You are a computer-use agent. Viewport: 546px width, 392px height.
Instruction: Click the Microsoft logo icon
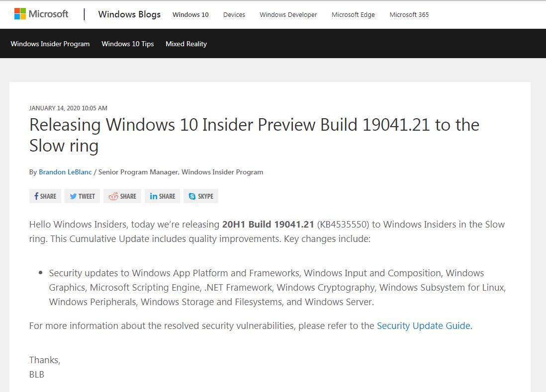tap(20, 14)
